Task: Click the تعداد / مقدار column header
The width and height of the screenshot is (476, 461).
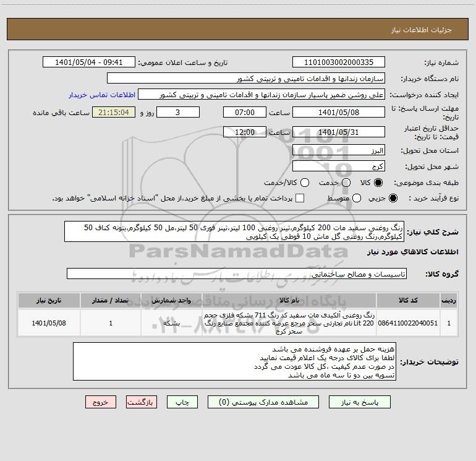Action: tap(111, 300)
